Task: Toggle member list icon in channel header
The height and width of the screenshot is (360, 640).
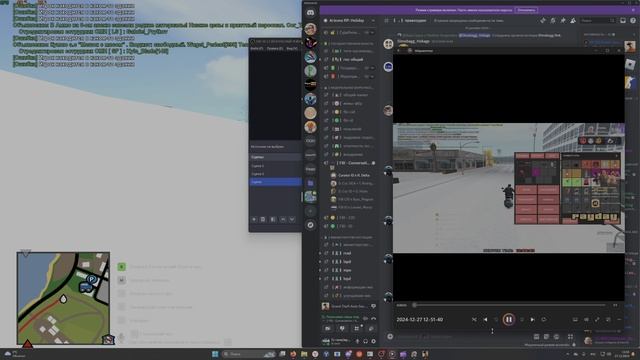Action: (x=573, y=20)
